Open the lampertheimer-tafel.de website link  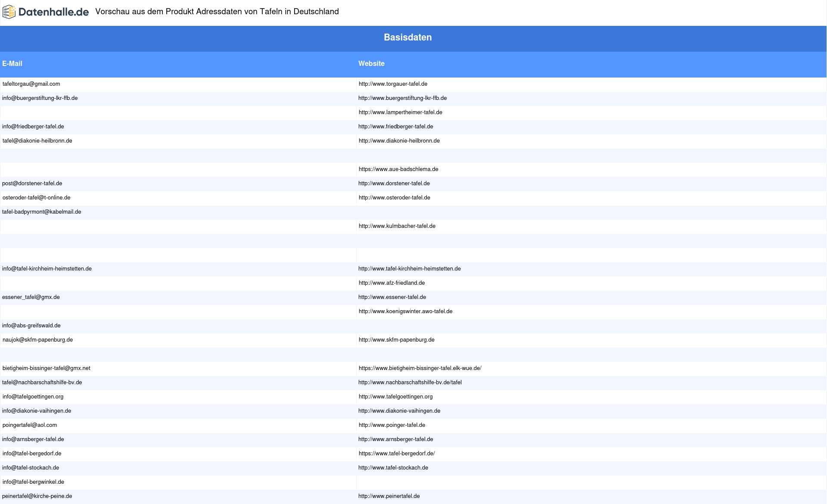pos(400,112)
